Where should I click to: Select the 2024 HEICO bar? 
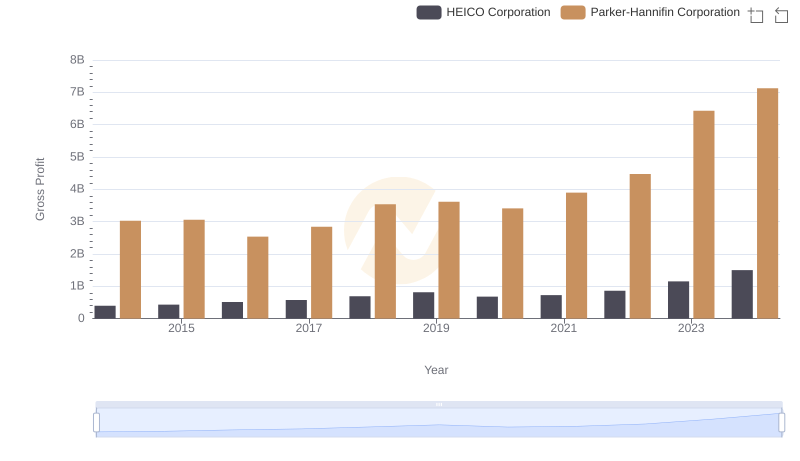pos(742,294)
